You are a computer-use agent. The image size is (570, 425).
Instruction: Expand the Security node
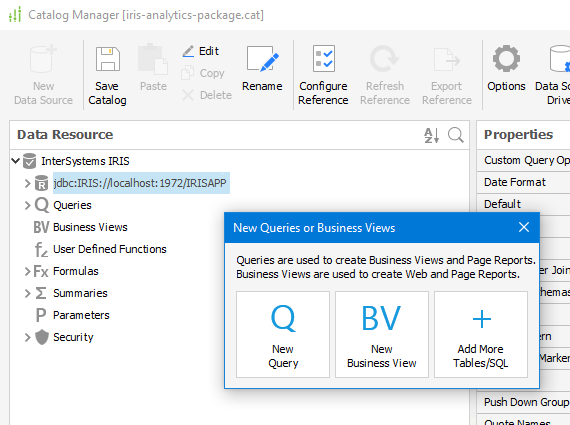pos(28,337)
